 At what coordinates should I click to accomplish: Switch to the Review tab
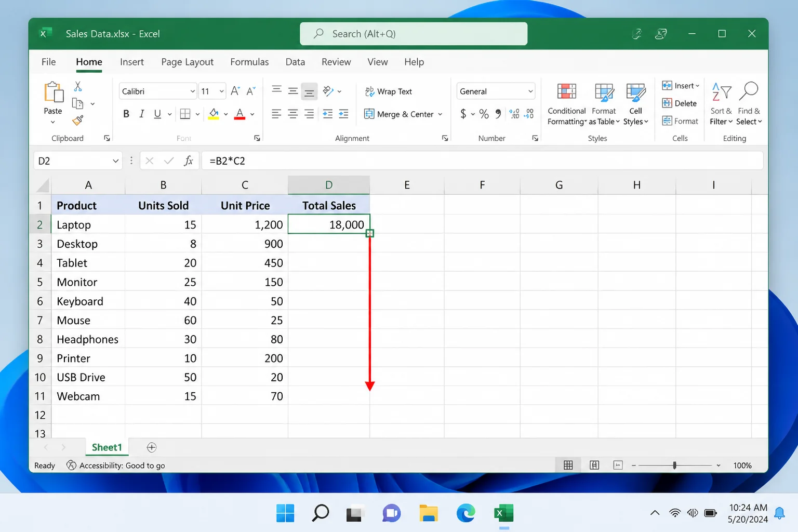tap(336, 62)
